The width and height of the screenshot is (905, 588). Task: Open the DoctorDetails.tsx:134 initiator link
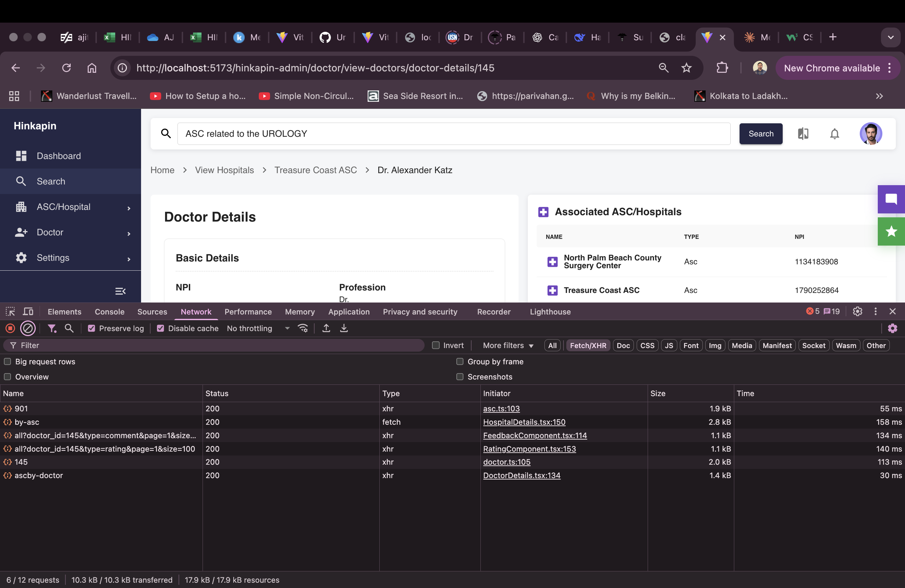point(521,476)
